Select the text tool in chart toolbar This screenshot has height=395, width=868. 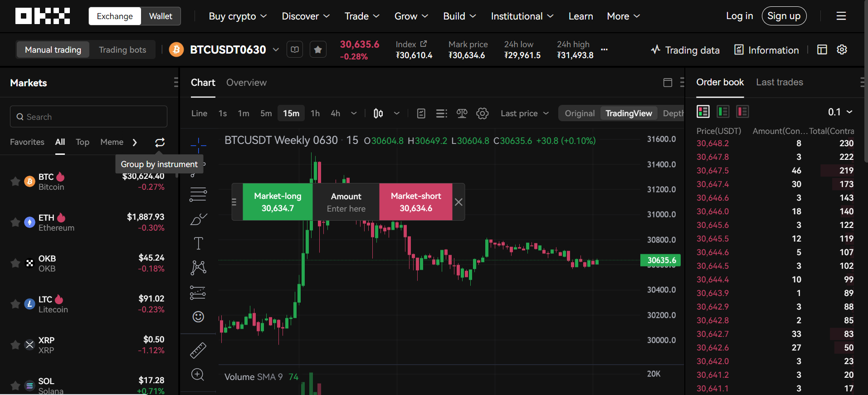198,243
